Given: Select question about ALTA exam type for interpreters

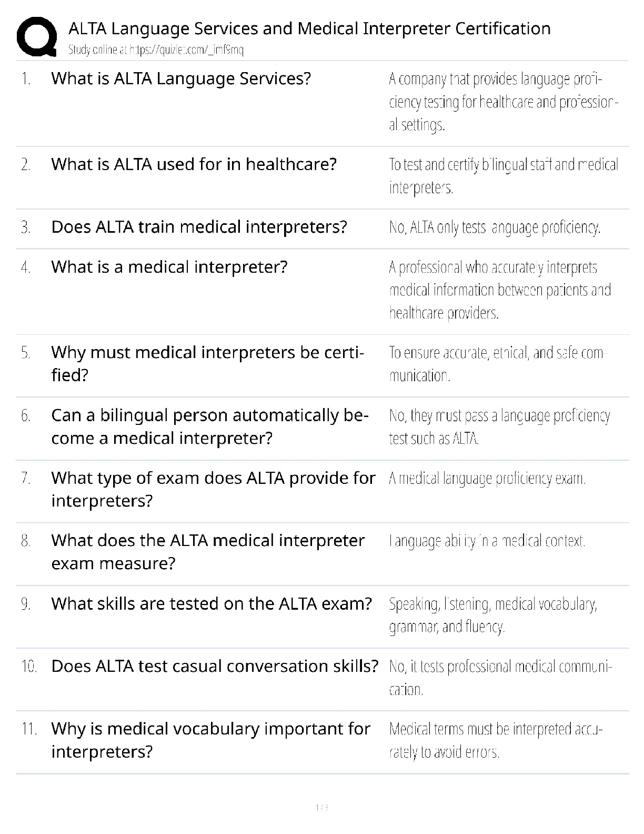Looking at the screenshot, I should [x=213, y=489].
